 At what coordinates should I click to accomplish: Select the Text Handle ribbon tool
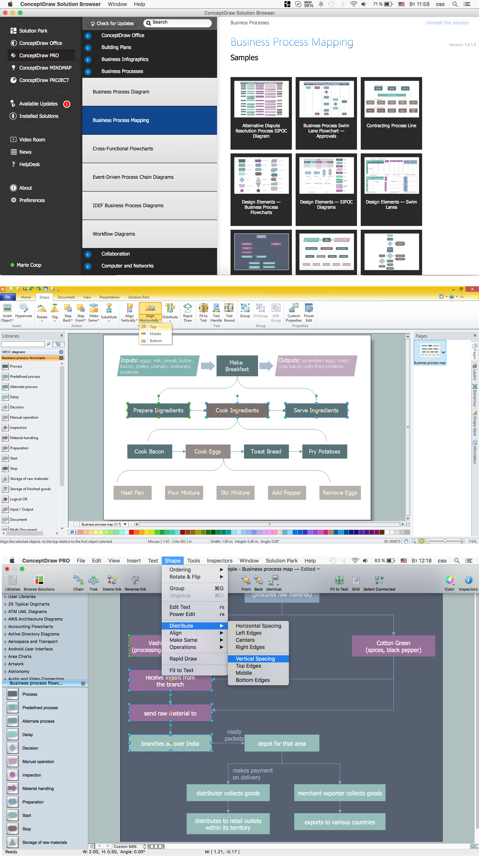(216, 312)
